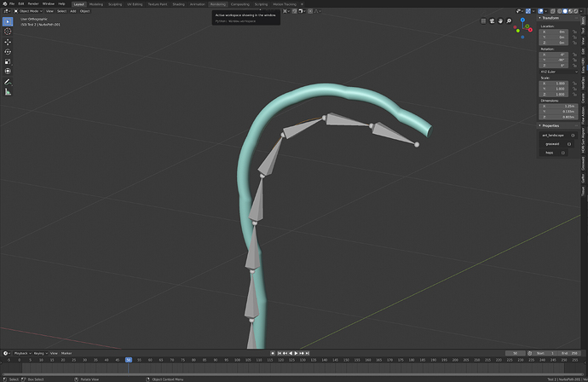
Task: Open the Object Mode dropdown
Action: 28,11
